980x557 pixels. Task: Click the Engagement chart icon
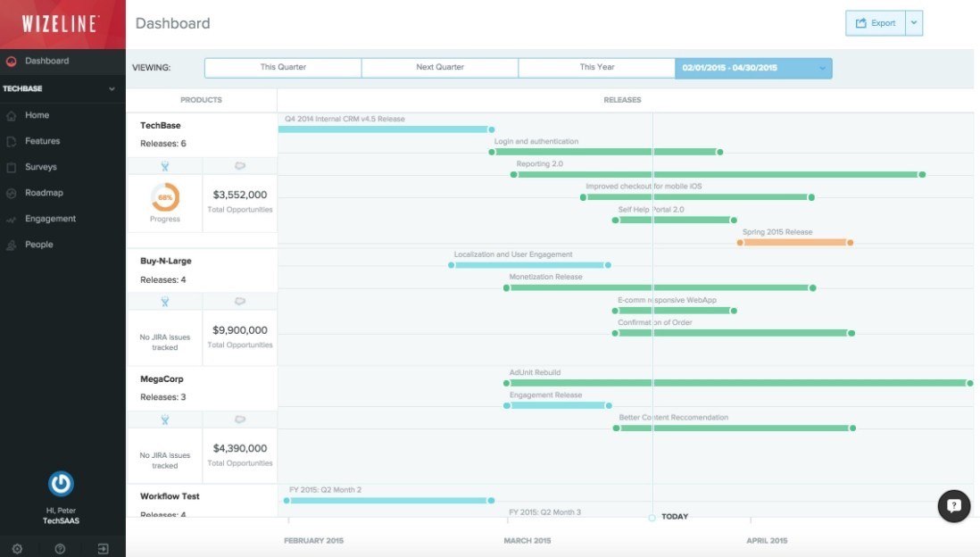[12, 220]
